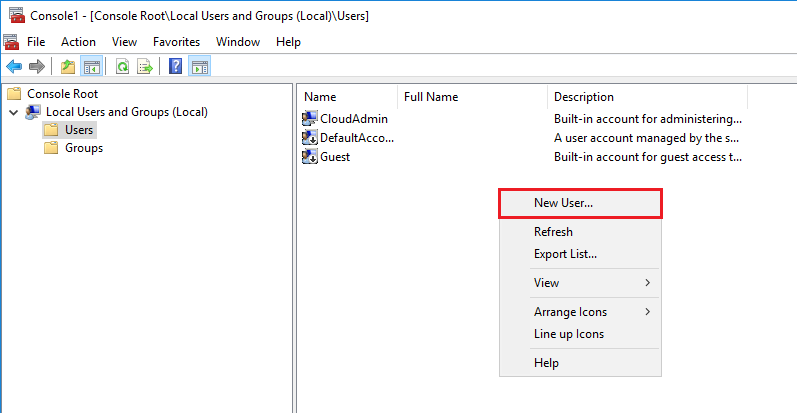797x413 pixels.
Task: Collapse the Local Users and Groups node
Action: pyautogui.click(x=13, y=113)
